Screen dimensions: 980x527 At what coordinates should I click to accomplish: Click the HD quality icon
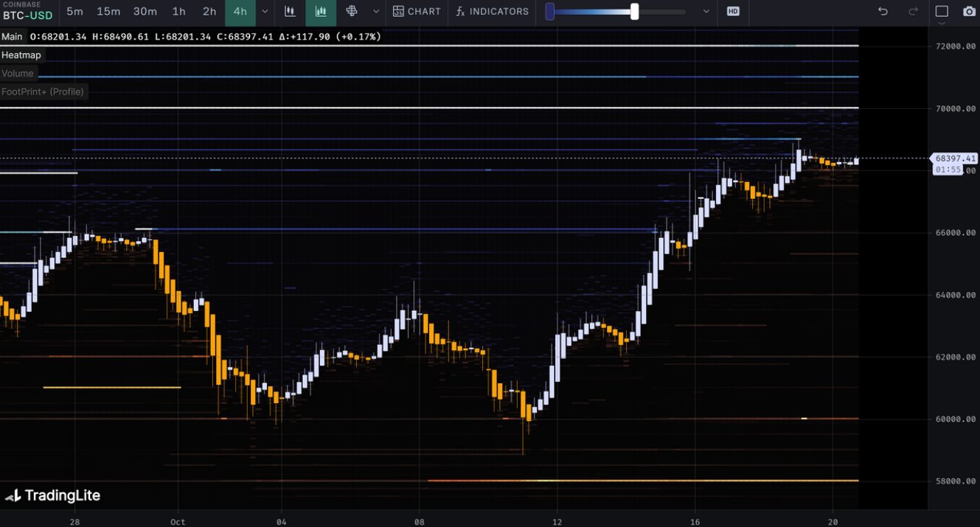(x=732, y=12)
